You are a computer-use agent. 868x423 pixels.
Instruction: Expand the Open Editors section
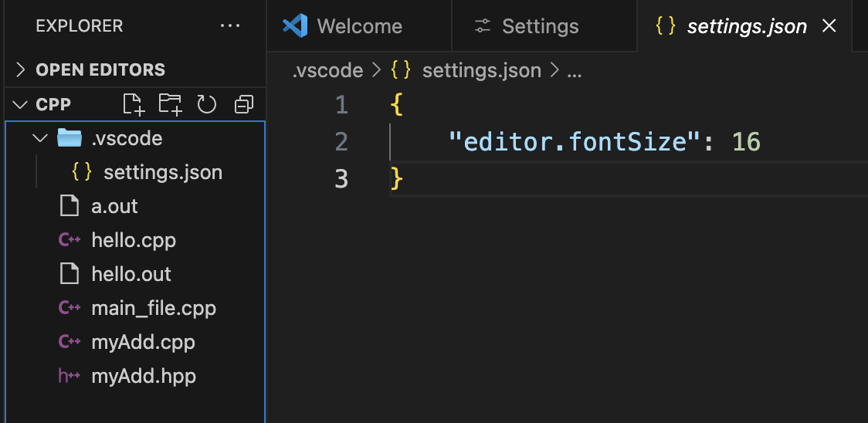click(21, 69)
